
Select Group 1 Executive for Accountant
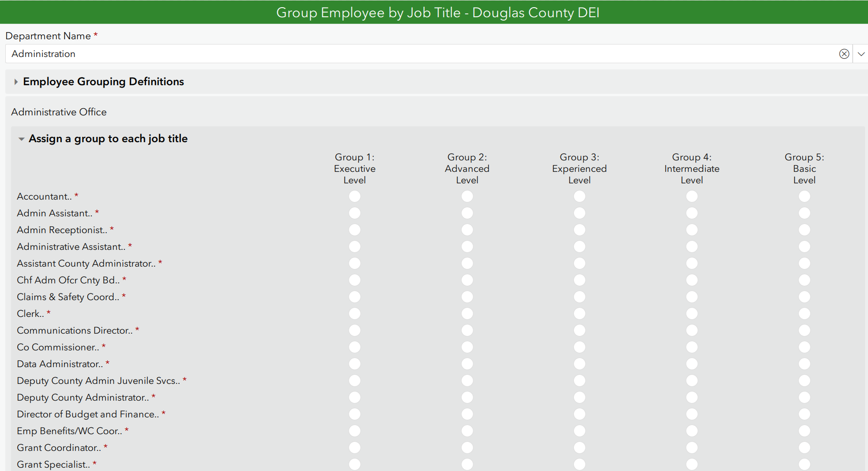tap(354, 196)
